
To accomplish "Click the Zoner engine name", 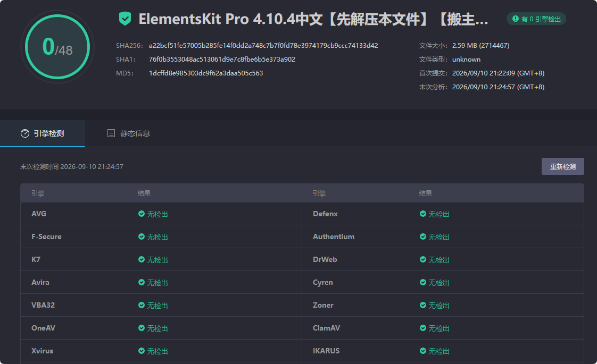I will point(324,305).
